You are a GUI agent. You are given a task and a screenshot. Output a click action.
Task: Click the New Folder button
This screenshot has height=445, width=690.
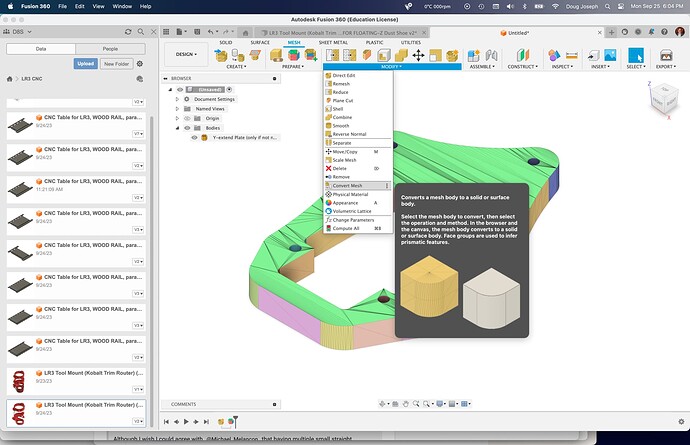pos(116,64)
